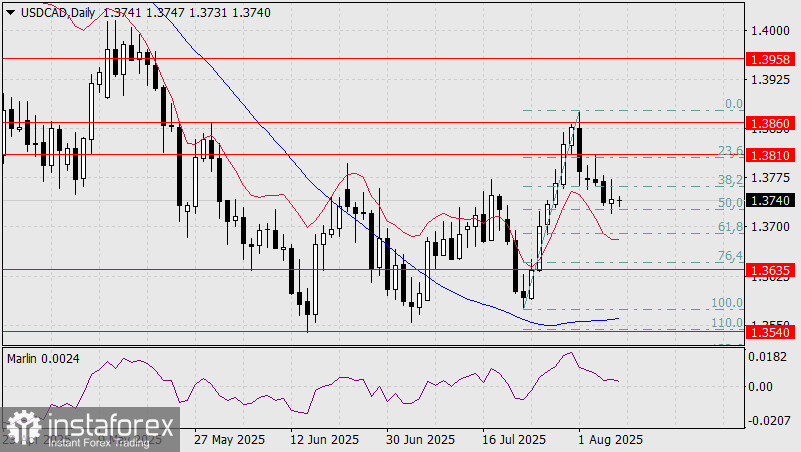The image size is (801, 452).
Task: Select the 0.00 oscillator scale value
Action: coord(761,387)
